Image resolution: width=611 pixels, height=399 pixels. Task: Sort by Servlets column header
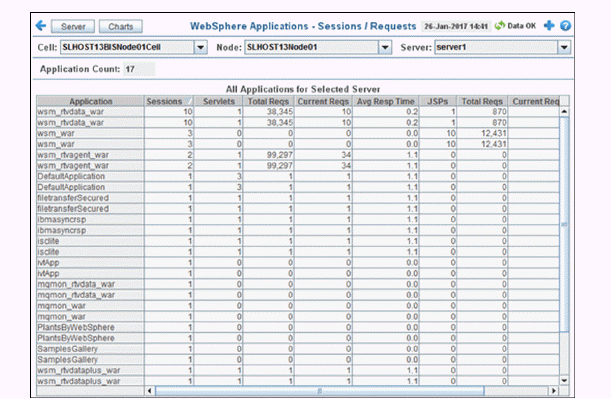(219, 101)
